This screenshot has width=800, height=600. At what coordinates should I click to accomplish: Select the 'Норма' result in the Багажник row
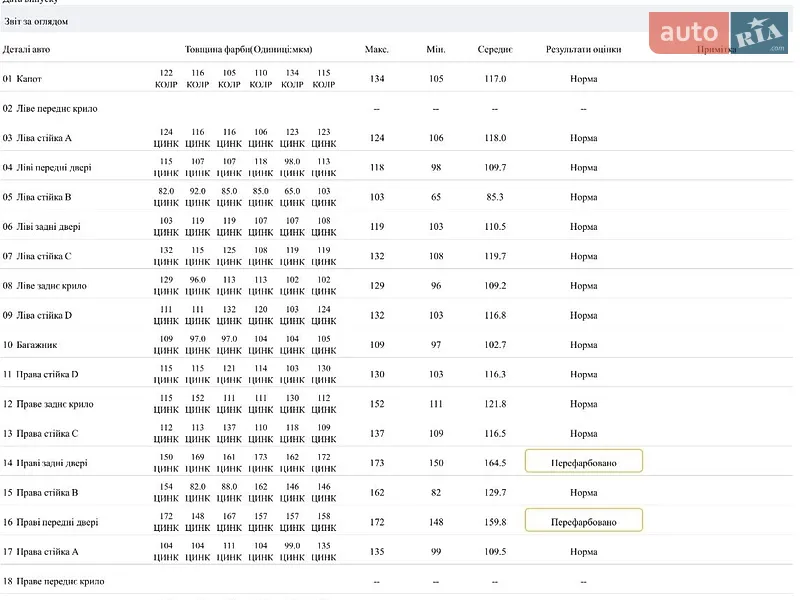584,345
